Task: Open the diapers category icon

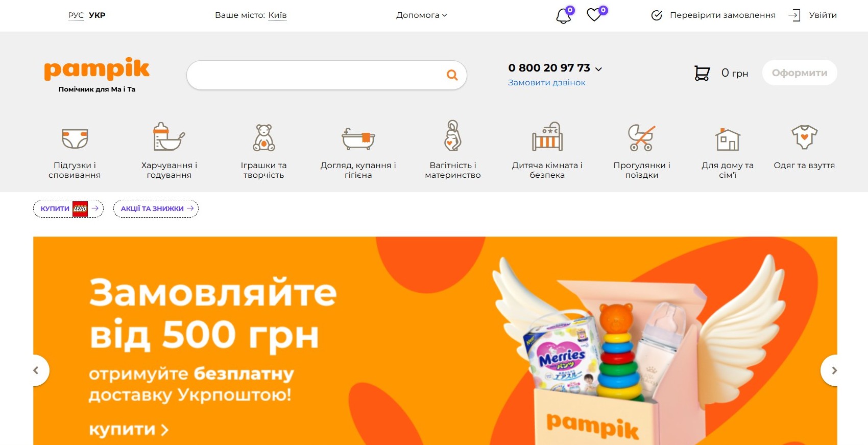Action: pyautogui.click(x=75, y=138)
